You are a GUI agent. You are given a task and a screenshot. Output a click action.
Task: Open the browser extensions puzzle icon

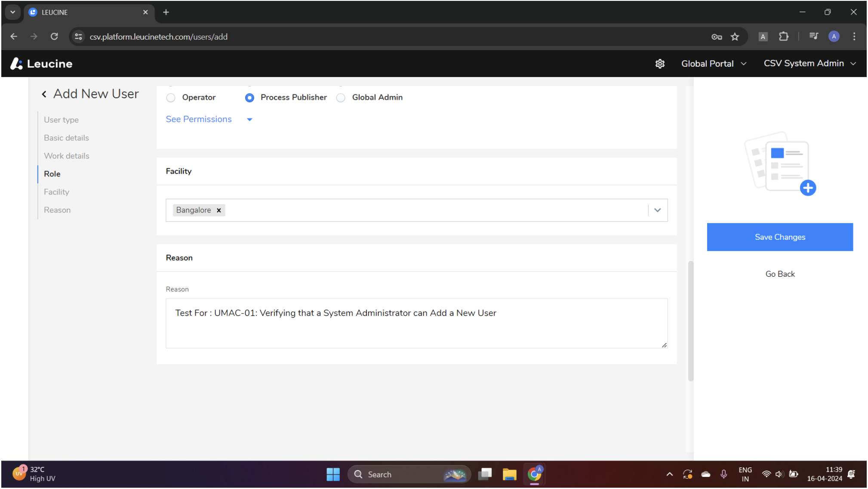(784, 37)
